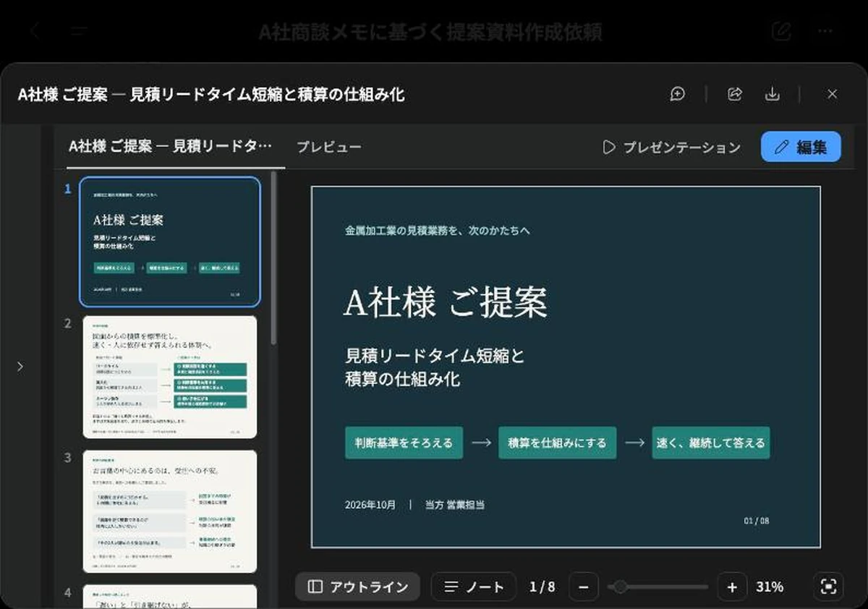Click the blue 編集 button
Image resolution: width=868 pixels, height=609 pixels.
click(x=801, y=147)
